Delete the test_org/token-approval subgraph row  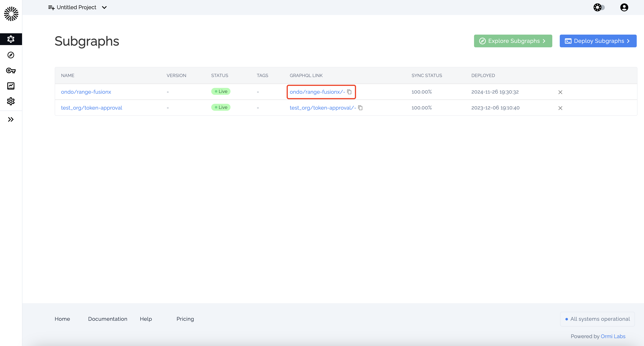(560, 108)
